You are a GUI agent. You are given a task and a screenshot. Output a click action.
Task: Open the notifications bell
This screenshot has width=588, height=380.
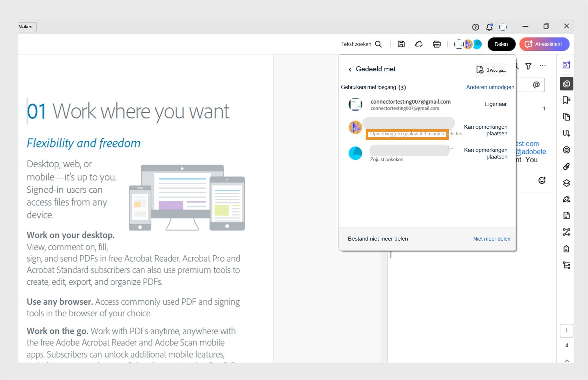pos(490,27)
